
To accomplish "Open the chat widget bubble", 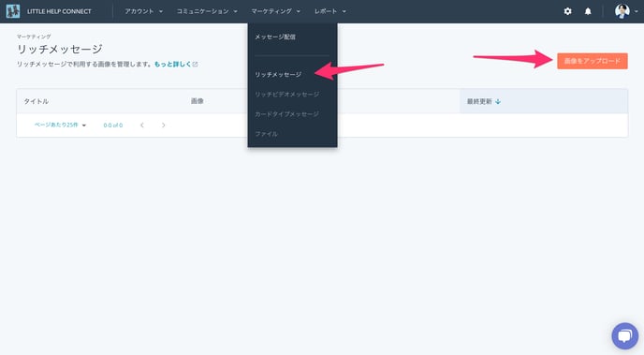I will 624,335.
